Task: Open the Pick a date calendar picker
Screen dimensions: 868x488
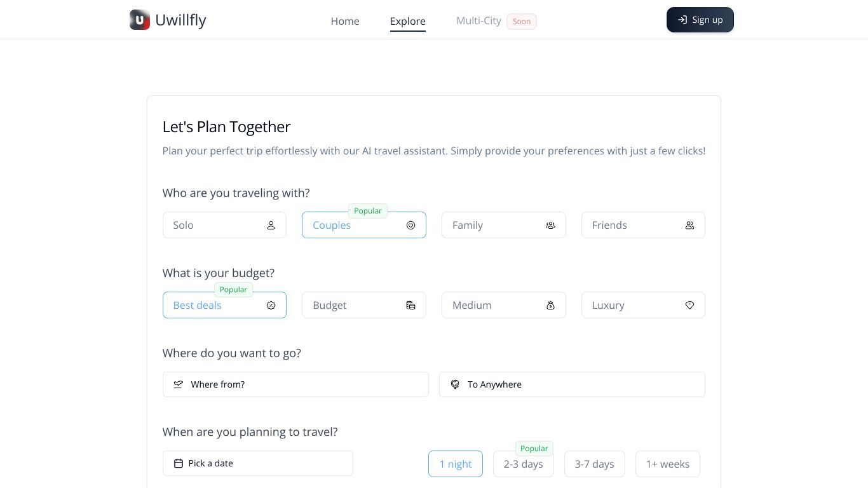Action: 258,463
